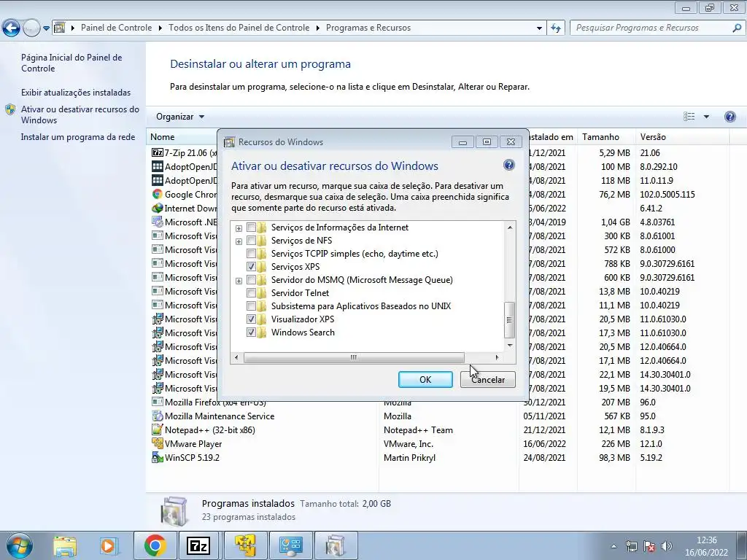The image size is (747, 560).
Task: Click Cancelar button in dialog
Action: click(x=488, y=379)
